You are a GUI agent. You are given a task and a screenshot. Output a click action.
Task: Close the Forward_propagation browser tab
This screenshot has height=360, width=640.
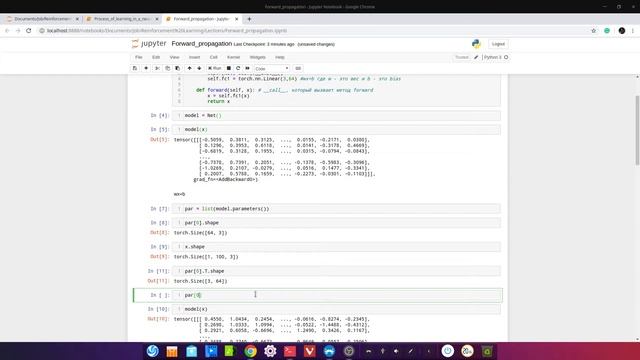(236, 19)
